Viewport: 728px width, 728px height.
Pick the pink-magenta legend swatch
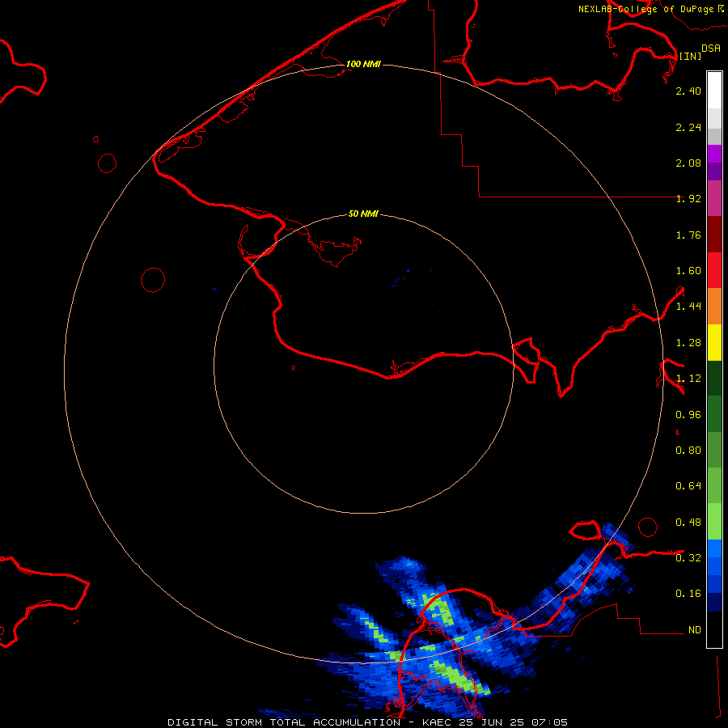pyautogui.click(x=714, y=198)
